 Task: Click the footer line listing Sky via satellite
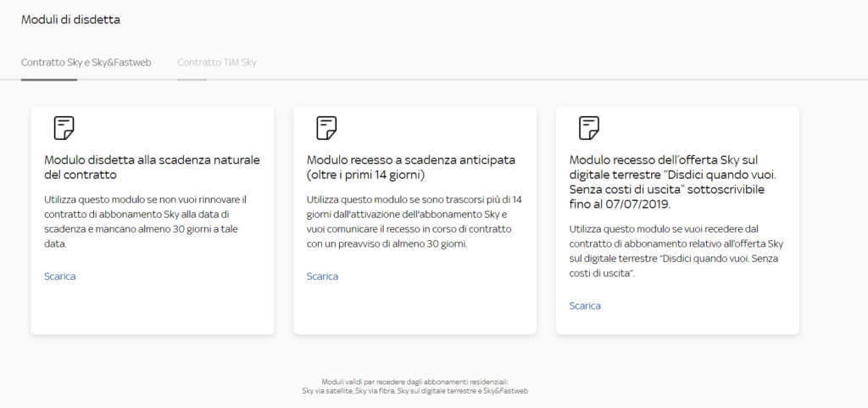tap(415, 391)
